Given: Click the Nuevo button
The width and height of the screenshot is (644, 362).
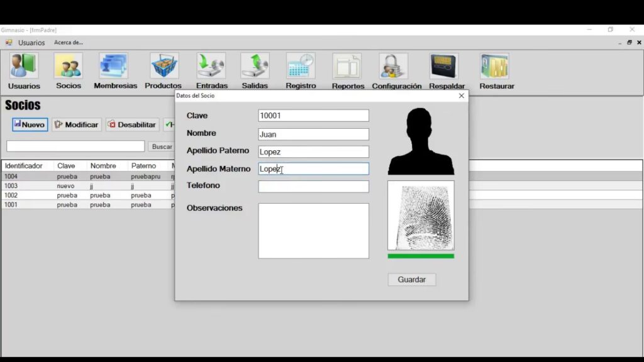Looking at the screenshot, I should point(30,124).
